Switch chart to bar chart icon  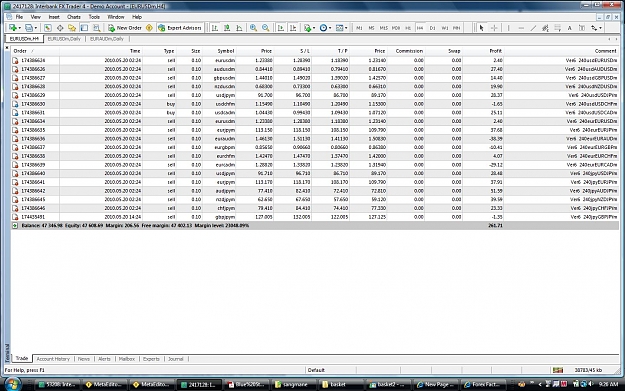(215, 28)
